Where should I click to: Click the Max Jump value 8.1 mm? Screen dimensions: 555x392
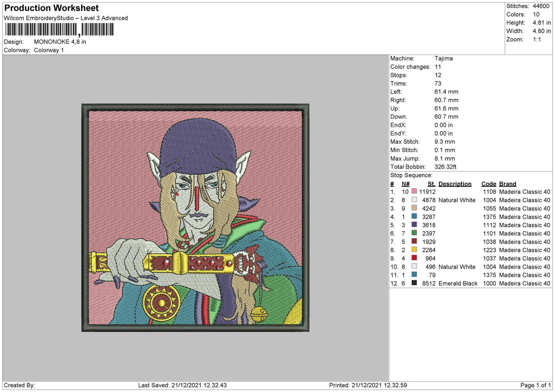click(445, 159)
